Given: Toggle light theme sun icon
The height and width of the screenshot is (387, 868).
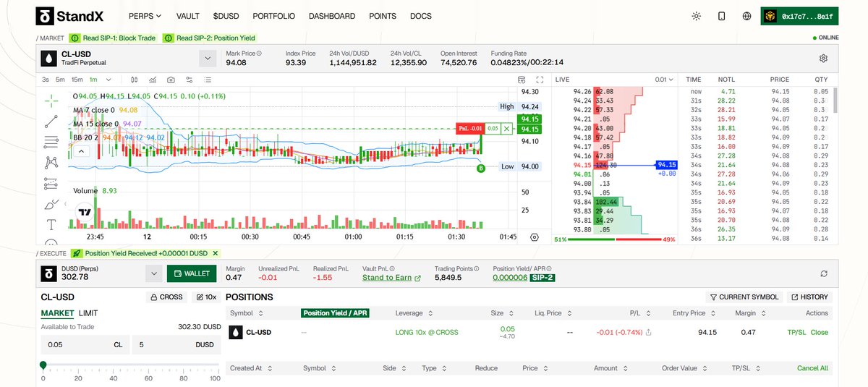Looking at the screenshot, I should pyautogui.click(x=696, y=16).
